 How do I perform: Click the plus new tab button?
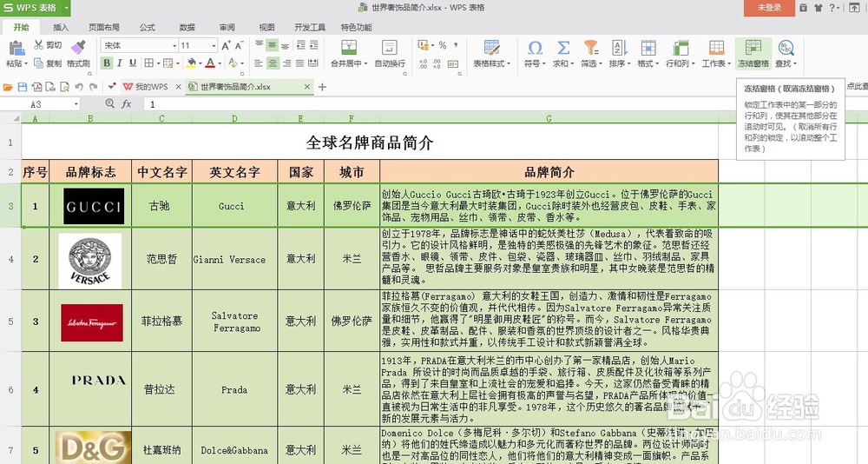(322, 87)
